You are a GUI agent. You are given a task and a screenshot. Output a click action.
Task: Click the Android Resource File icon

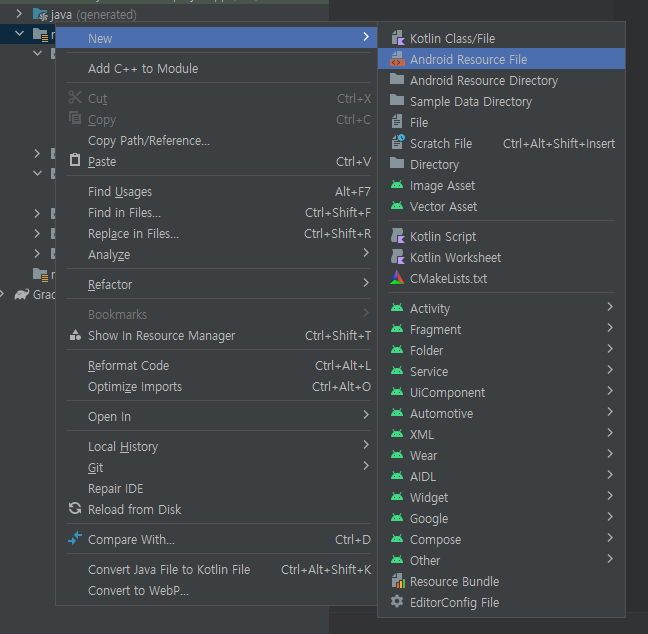tap(397, 59)
